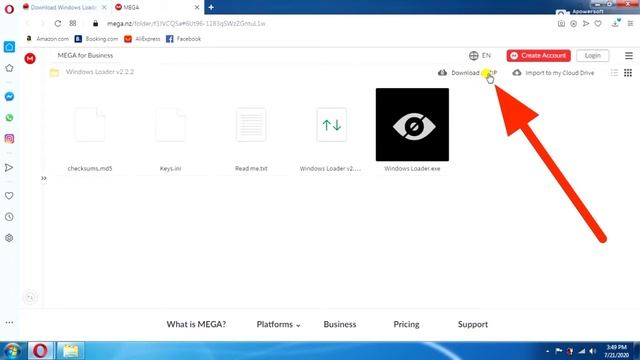Screen dimensions: 640x360
Task: Open Instagram in Opera sidebar
Action: [9, 139]
